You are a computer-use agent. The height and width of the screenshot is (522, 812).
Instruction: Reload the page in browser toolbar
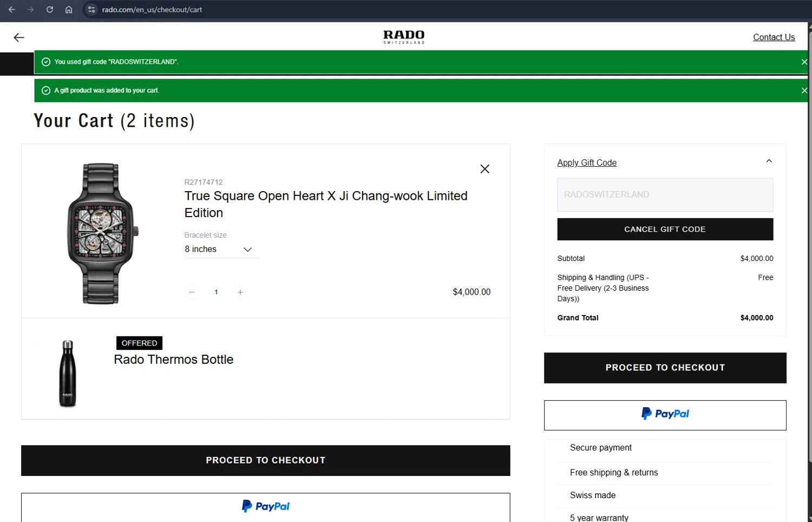[x=50, y=10]
